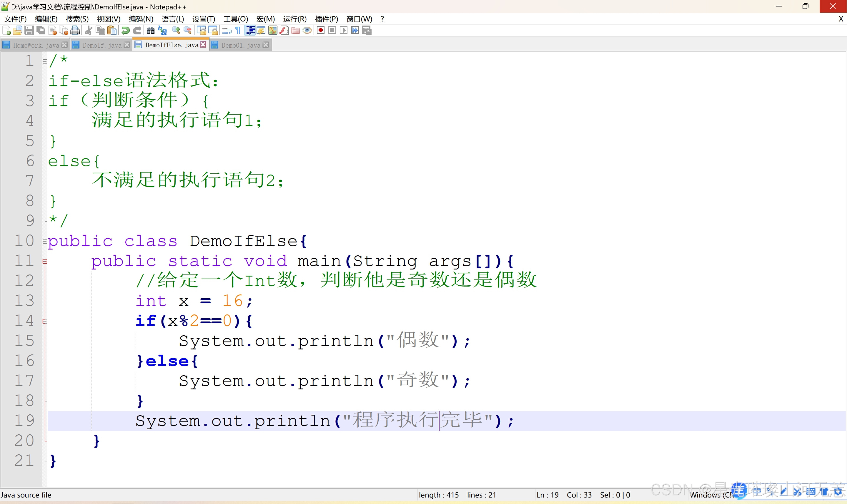The image size is (847, 504).
Task: Click the Zoom In magnifier icon
Action: tap(176, 31)
